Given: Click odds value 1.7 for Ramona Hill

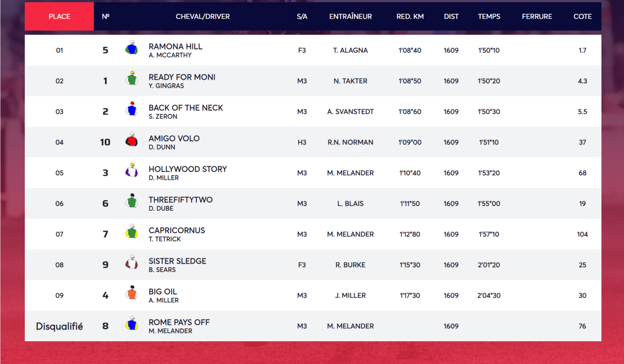Looking at the screenshot, I should [582, 50].
